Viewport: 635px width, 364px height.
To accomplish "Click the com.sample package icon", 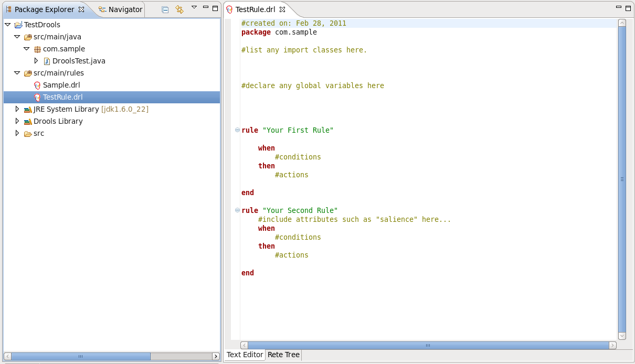I will pyautogui.click(x=37, y=49).
